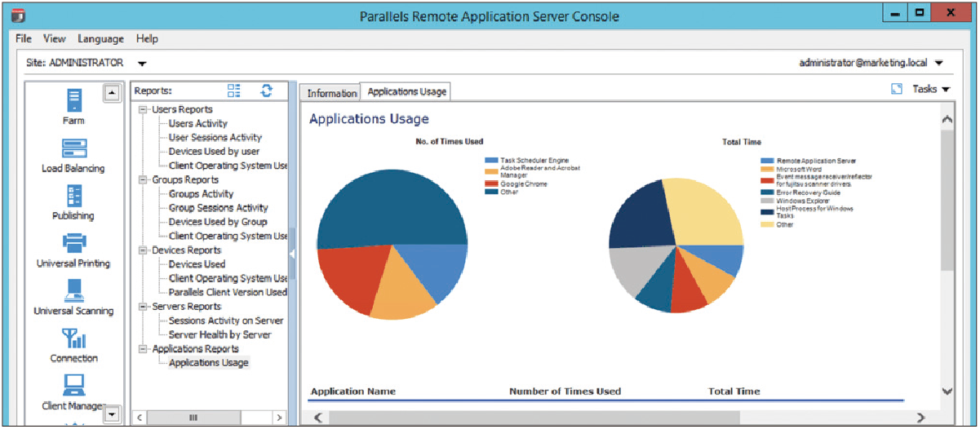This screenshot has width=980, height=429.
Task: Open the Language menu
Action: click(100, 38)
